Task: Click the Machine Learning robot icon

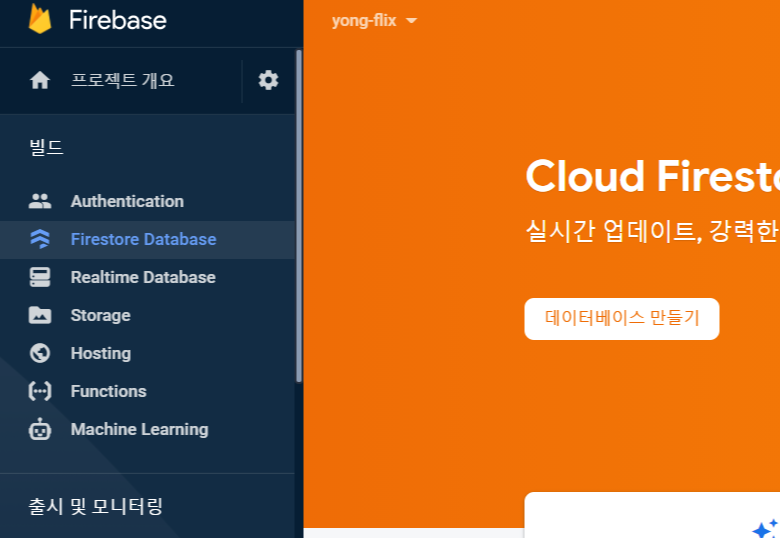Action: tap(40, 429)
